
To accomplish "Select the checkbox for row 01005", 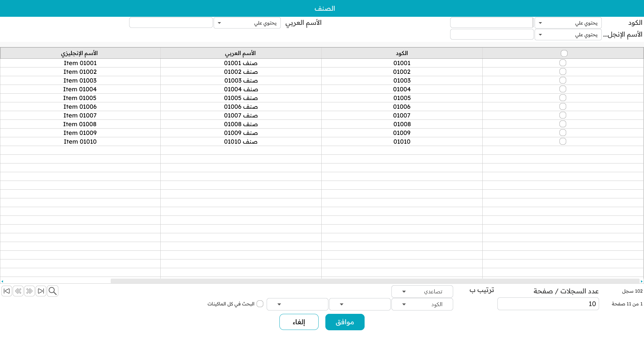I will (563, 98).
